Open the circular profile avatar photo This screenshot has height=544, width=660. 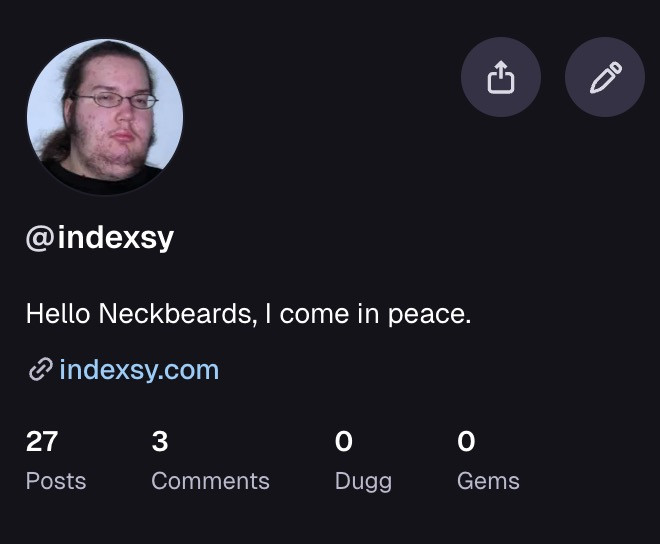click(x=105, y=117)
